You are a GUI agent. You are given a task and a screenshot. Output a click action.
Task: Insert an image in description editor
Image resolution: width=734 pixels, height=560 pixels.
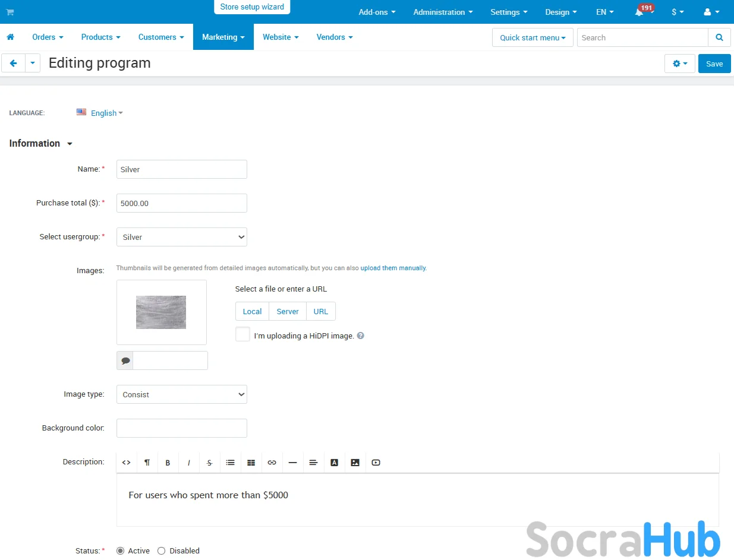click(355, 463)
